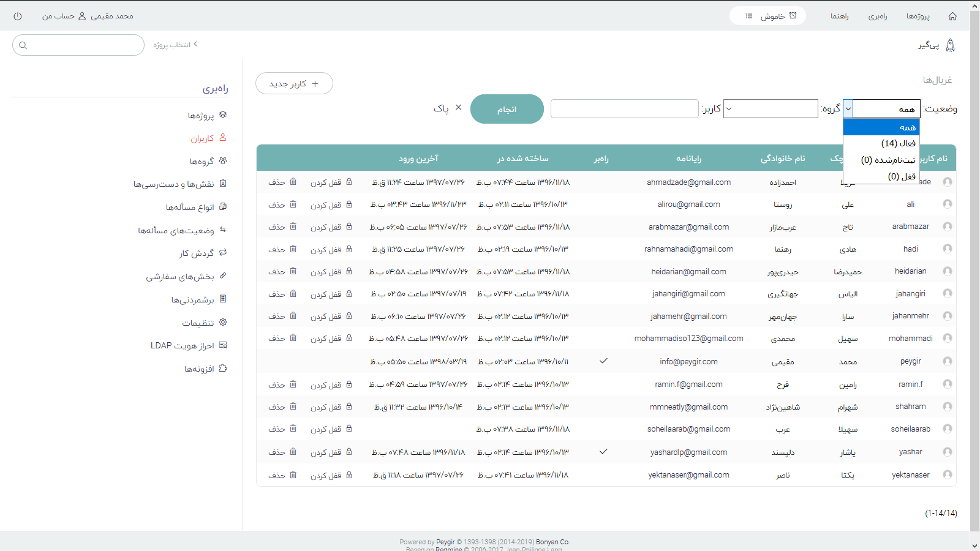Open احراز هویت LDAP sidebar item

[x=183, y=346]
